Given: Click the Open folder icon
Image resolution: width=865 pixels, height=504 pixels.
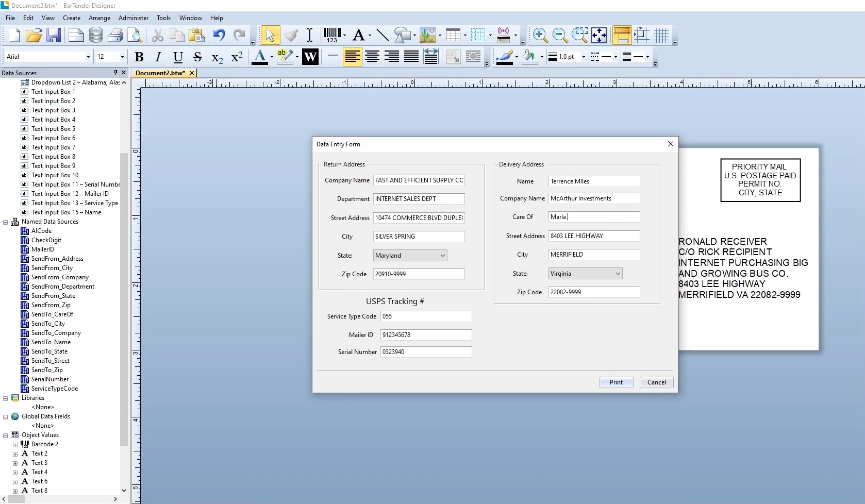Looking at the screenshot, I should click(x=34, y=35).
